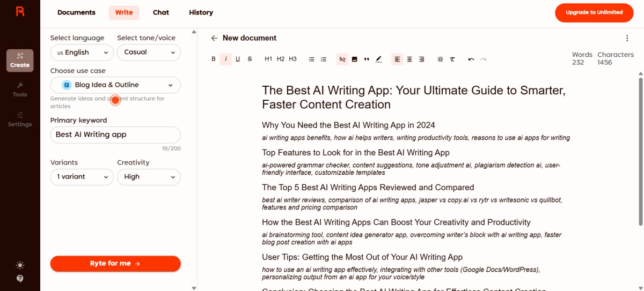This screenshot has height=291, width=644.
Task: Toggle center text alignment
Action: point(409,59)
